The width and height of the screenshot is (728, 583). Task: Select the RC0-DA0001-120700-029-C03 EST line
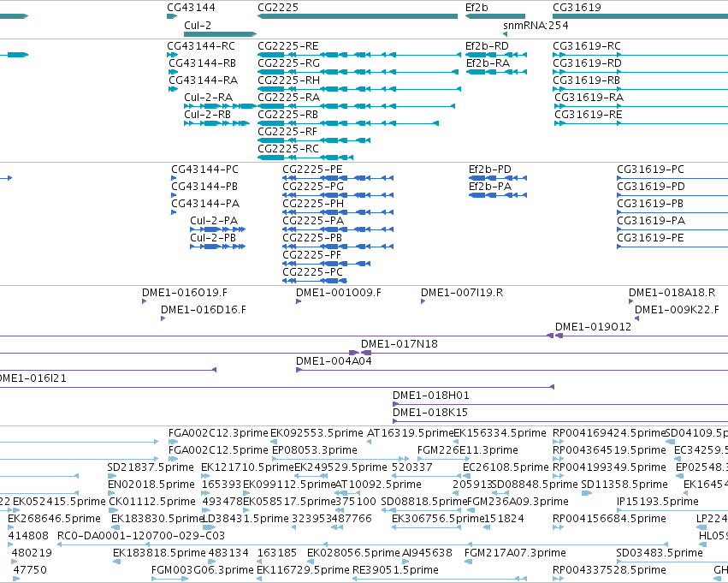coord(362,544)
